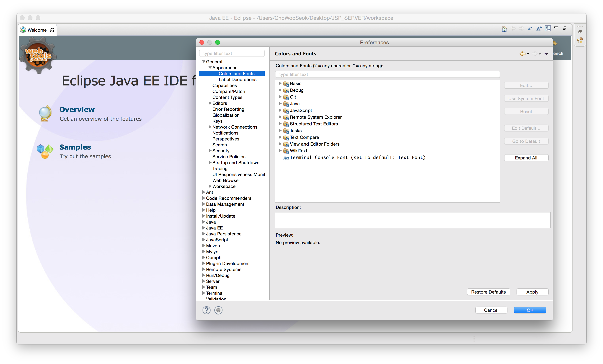
Task: Select the Welcome tab
Action: coord(37,30)
